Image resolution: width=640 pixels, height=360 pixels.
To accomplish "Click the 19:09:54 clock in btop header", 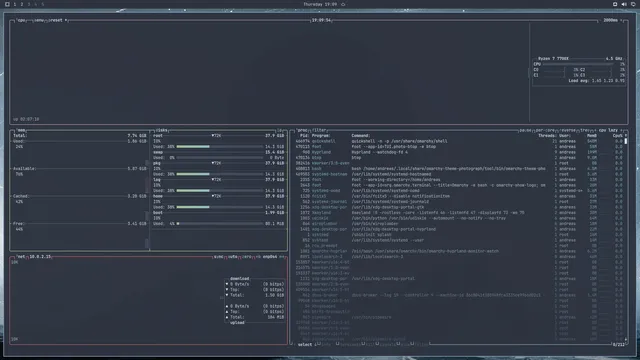I will [321, 20].
